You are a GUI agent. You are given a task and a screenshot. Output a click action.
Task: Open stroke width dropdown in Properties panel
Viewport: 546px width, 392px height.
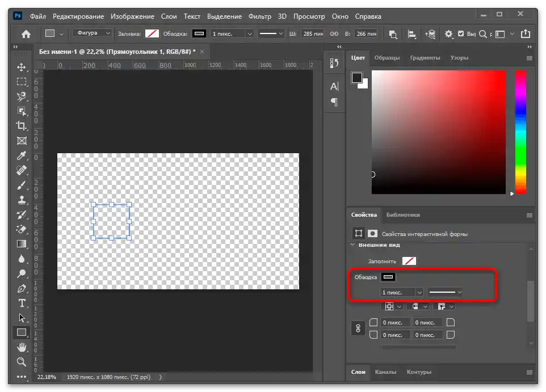419,292
